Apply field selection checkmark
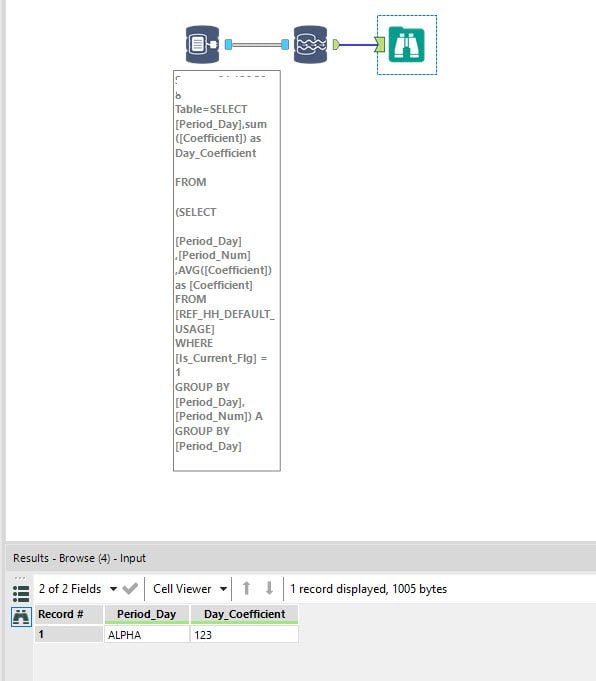This screenshot has width=596, height=681. click(130, 589)
